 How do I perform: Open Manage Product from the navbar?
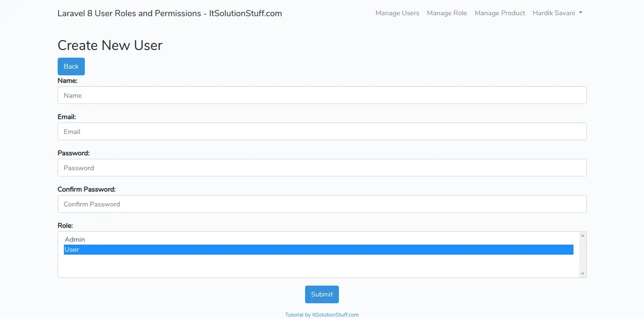[500, 13]
